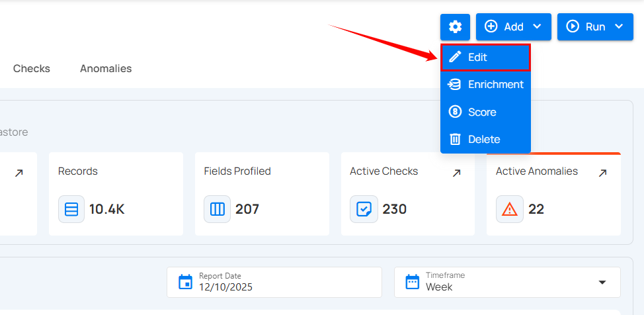Expand the Run dropdown button
Image resolution: width=644 pixels, height=315 pixels.
click(x=595, y=27)
